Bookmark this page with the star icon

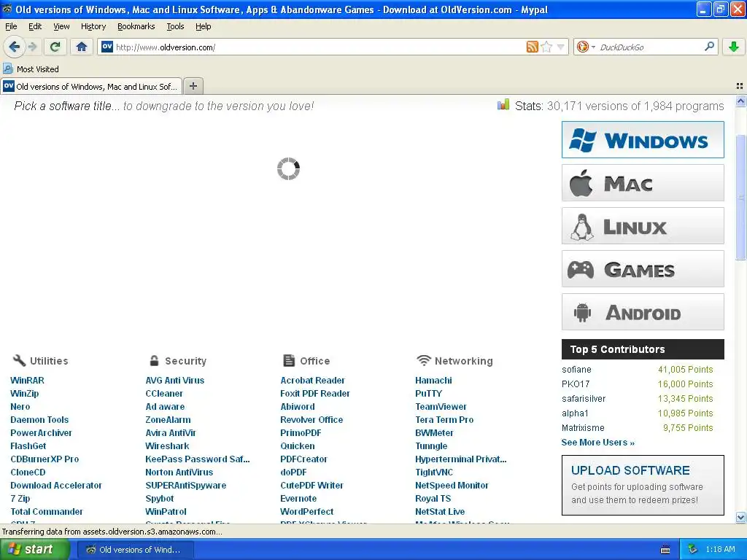[546, 47]
